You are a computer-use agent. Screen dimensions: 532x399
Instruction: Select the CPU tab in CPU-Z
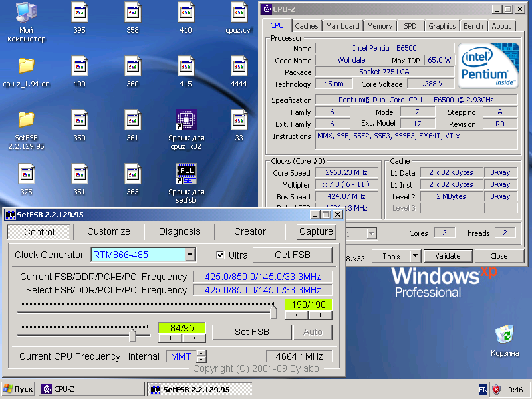[277, 25]
